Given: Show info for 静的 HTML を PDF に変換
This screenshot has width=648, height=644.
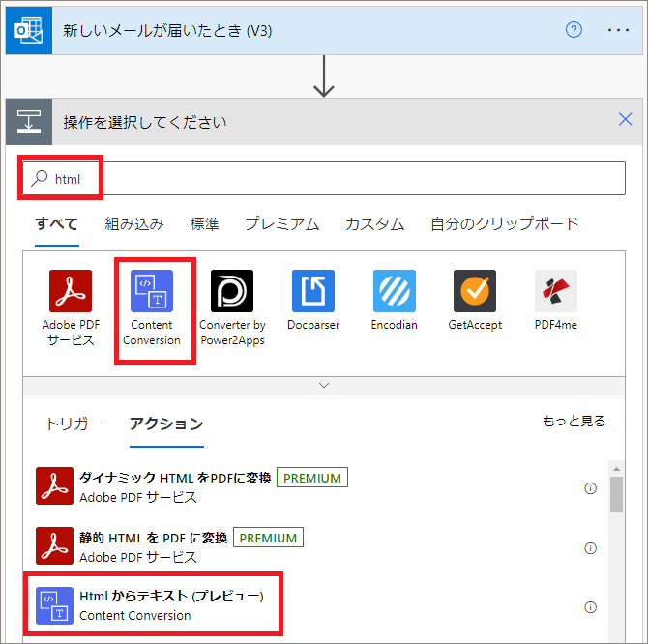Looking at the screenshot, I should (590, 548).
